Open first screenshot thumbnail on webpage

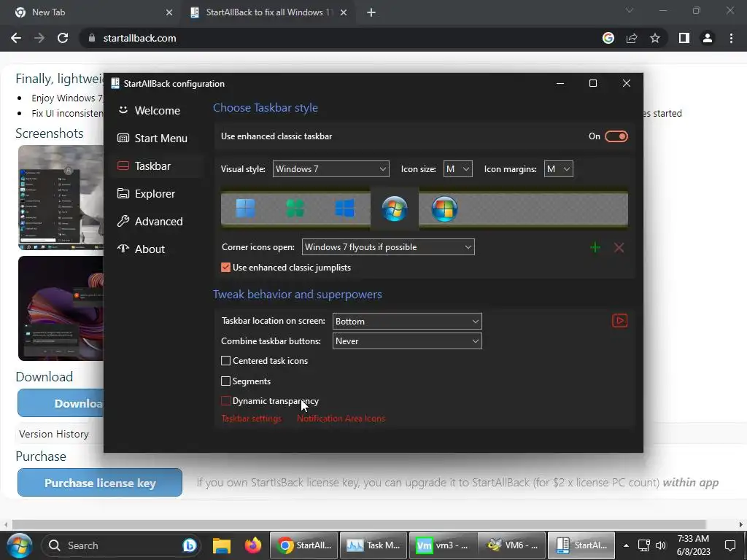click(61, 198)
